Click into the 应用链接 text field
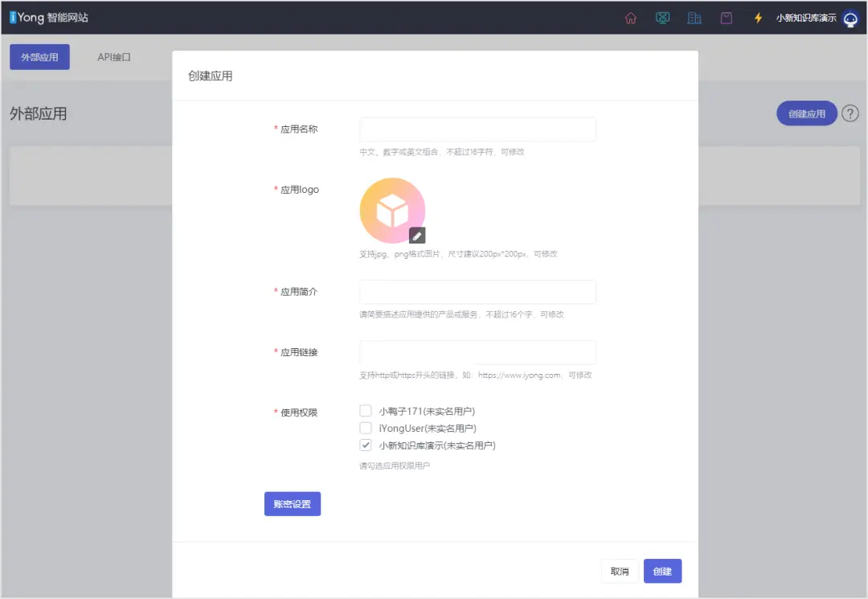This screenshot has width=868, height=599. pyautogui.click(x=477, y=352)
